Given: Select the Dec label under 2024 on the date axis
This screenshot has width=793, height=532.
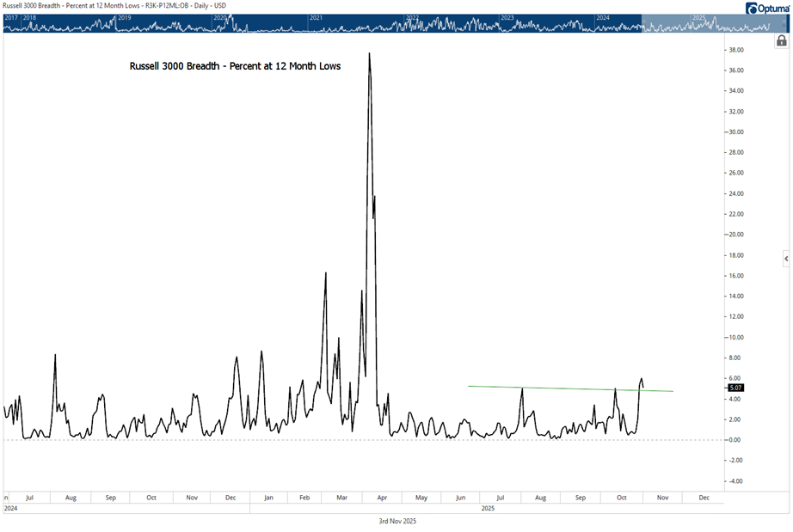Looking at the screenshot, I should (230, 497).
